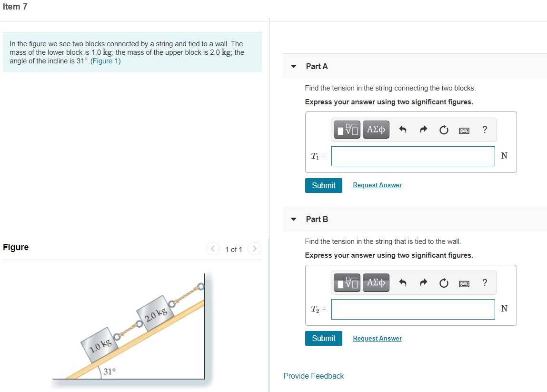Undo the last entry in Part B
This screenshot has width=547, height=392.
(402, 282)
